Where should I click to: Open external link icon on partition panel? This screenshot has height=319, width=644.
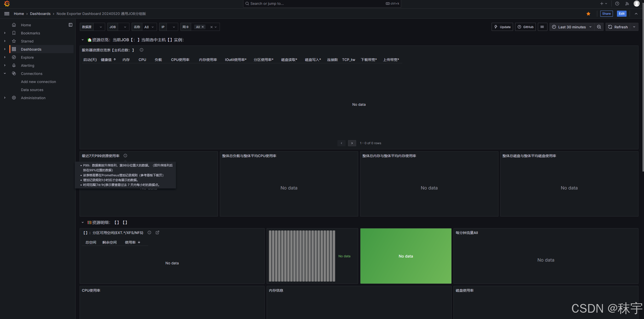pyautogui.click(x=157, y=233)
